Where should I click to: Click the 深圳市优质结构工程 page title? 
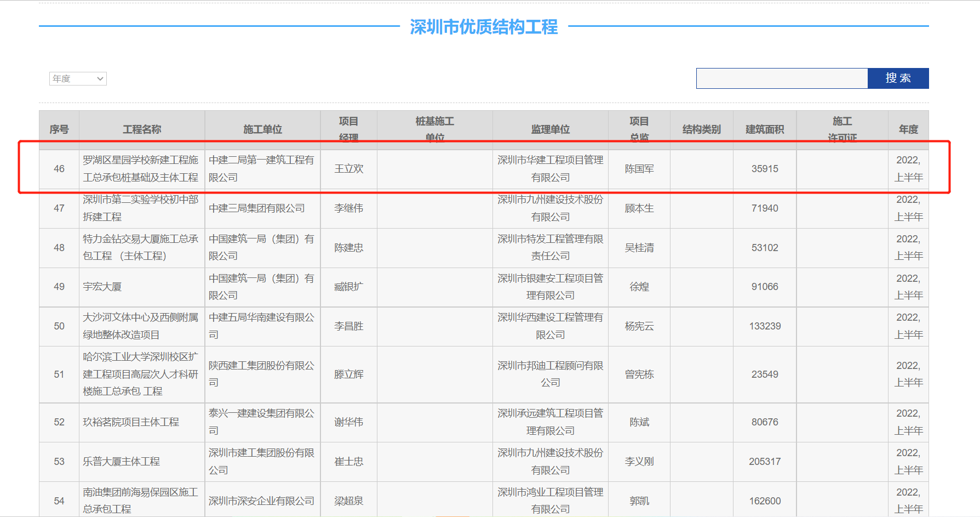tap(484, 27)
